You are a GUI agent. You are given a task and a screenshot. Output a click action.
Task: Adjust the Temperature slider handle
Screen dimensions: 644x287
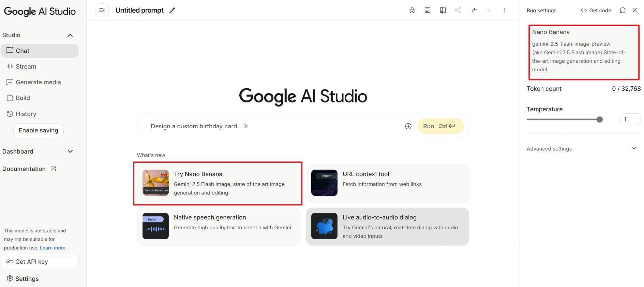coord(600,119)
